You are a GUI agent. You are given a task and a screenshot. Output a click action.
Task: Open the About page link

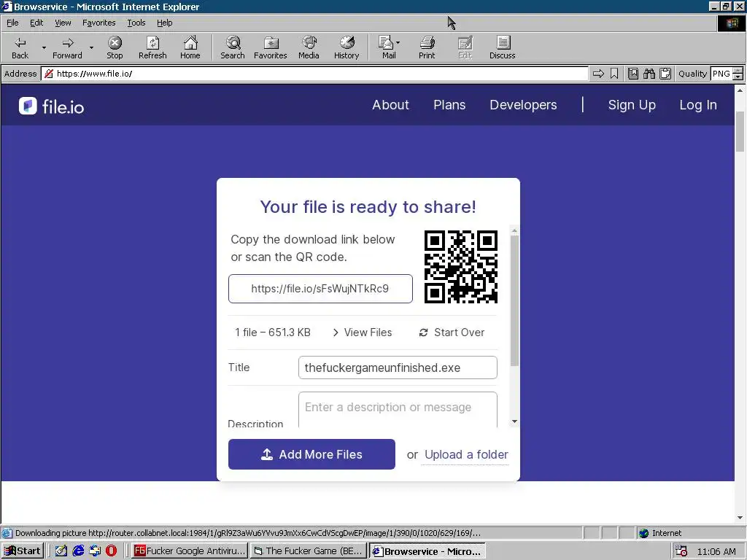pos(390,105)
